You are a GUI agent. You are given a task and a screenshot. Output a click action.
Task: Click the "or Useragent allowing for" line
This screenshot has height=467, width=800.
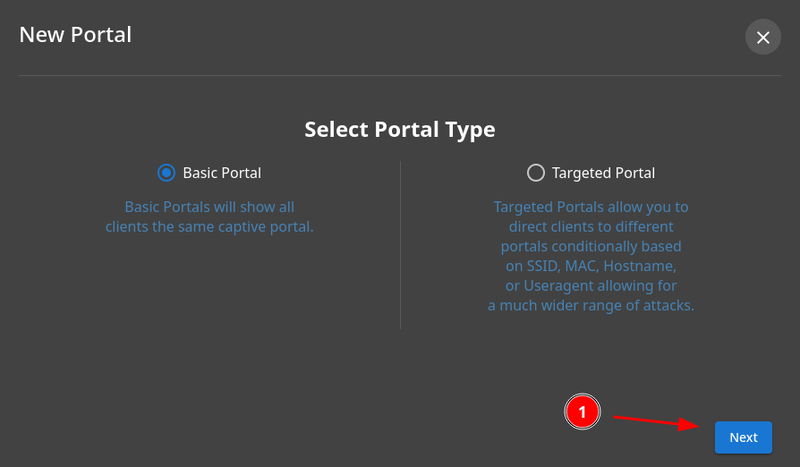pos(591,286)
